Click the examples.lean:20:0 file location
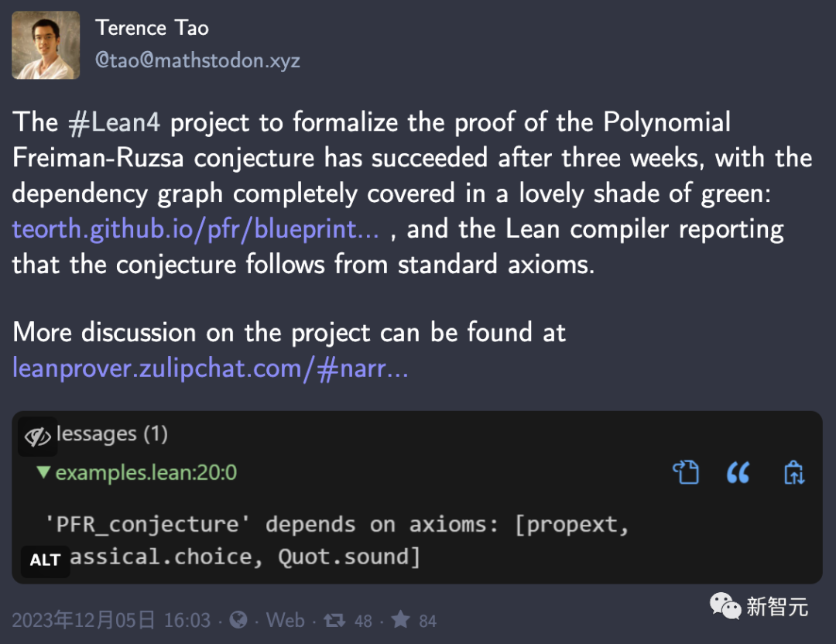Viewport: 836px width, 644px height. tap(146, 472)
